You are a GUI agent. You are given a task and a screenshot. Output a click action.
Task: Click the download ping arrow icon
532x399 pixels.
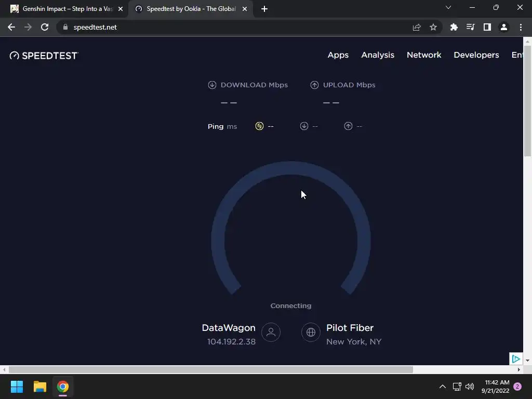(304, 126)
